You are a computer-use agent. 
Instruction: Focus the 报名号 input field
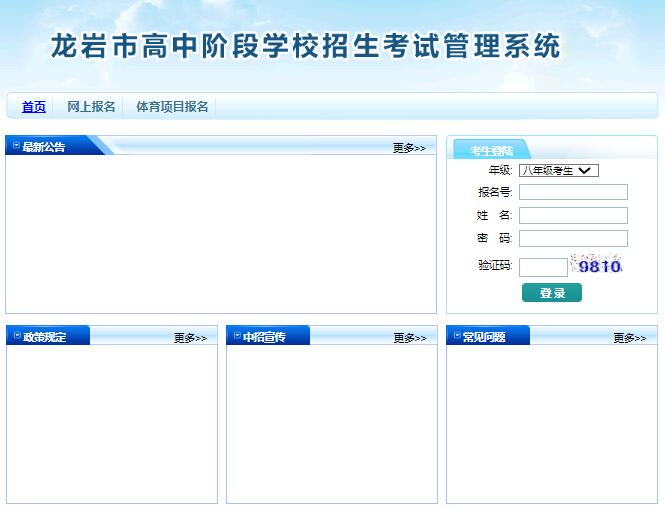[x=573, y=192]
